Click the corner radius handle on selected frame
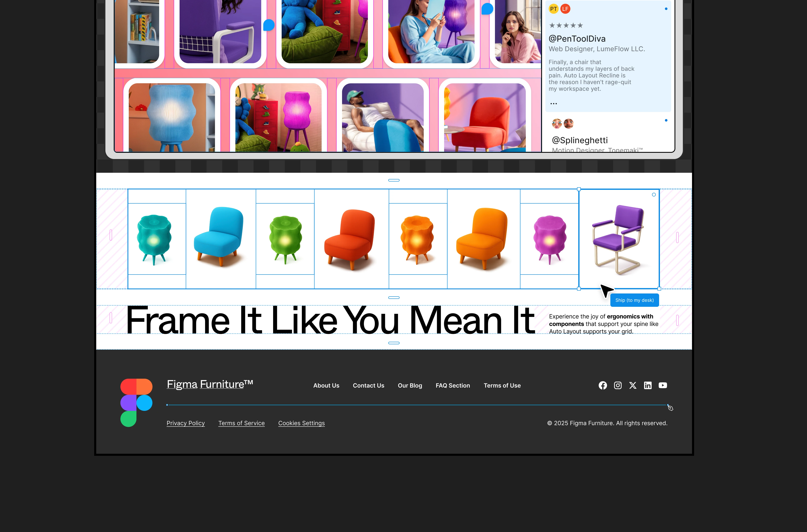 653,195
